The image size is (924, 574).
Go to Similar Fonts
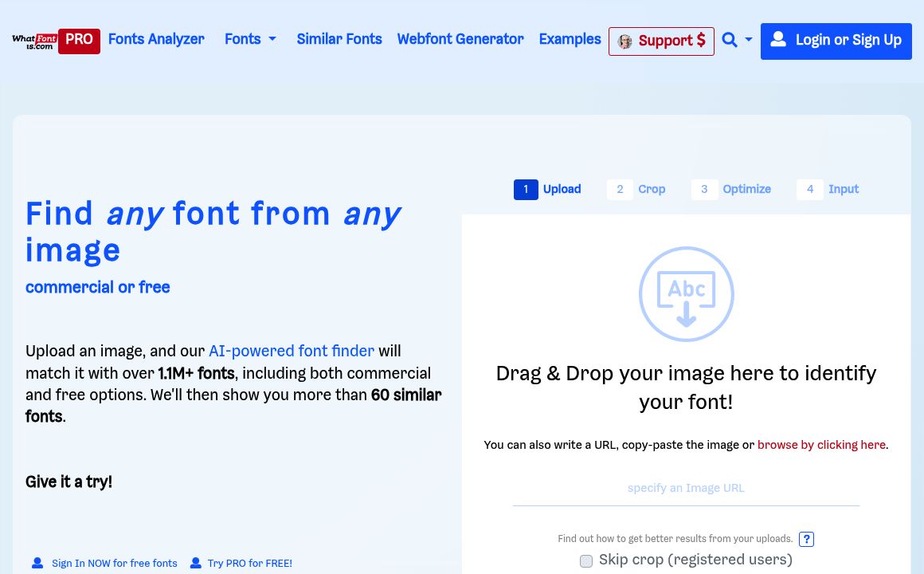point(339,39)
